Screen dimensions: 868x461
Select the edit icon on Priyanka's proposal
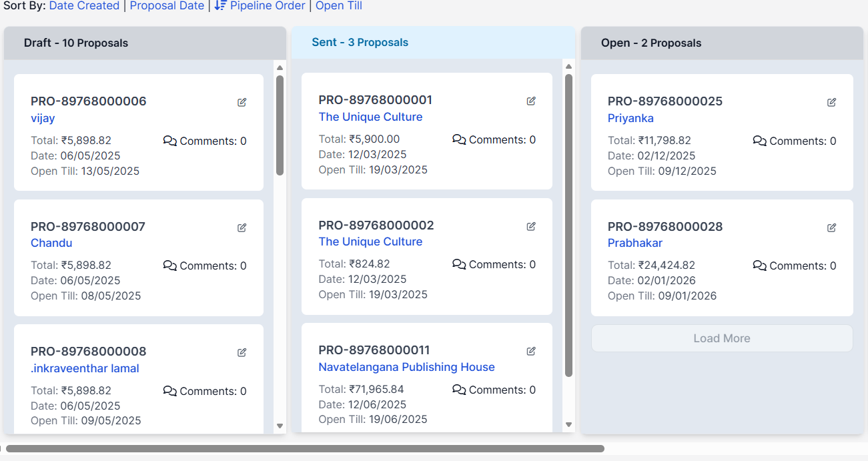[831, 102]
